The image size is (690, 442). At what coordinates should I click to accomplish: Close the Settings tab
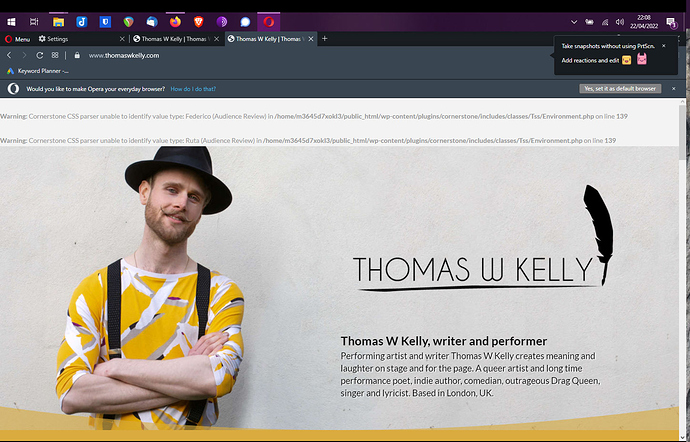(x=122, y=39)
